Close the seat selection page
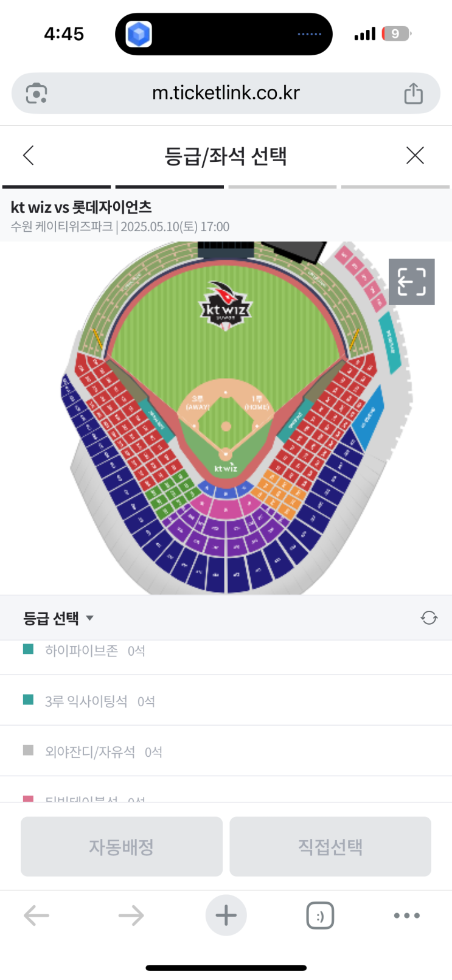The image size is (452, 980). pyautogui.click(x=415, y=156)
